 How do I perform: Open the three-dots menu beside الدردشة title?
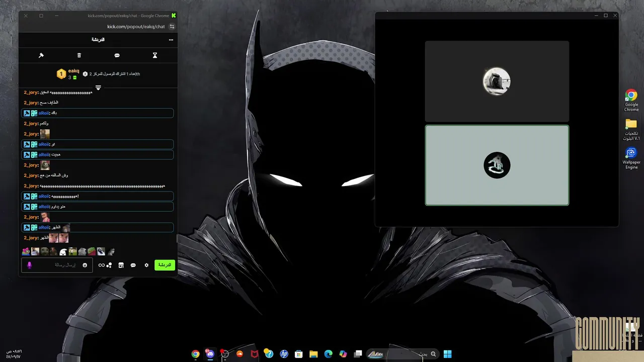pyautogui.click(x=171, y=40)
